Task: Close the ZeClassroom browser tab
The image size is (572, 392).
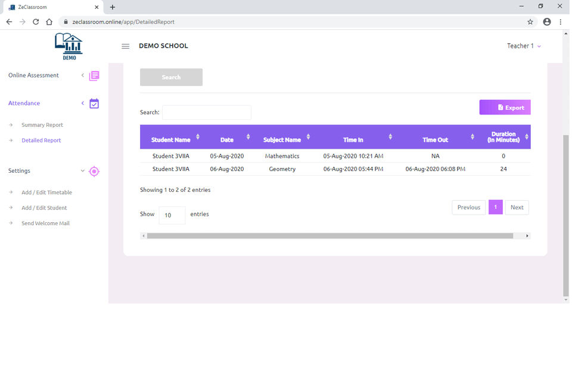Action: point(97,7)
